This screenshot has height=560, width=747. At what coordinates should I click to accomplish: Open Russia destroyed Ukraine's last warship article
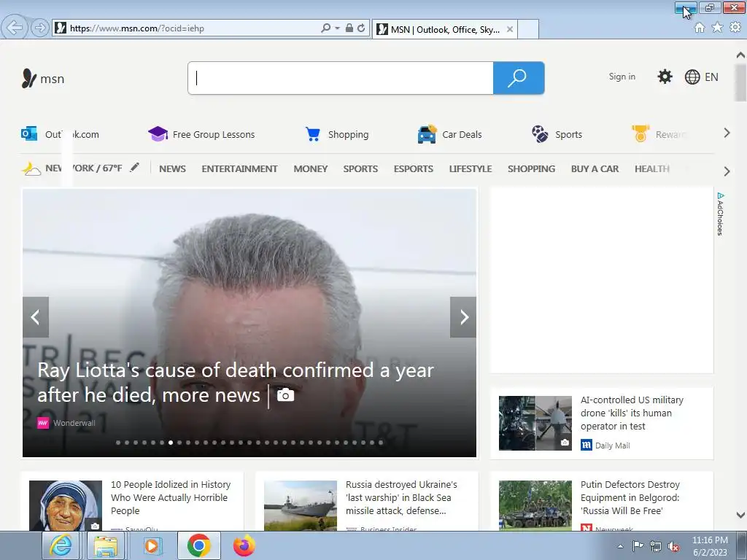401,497
